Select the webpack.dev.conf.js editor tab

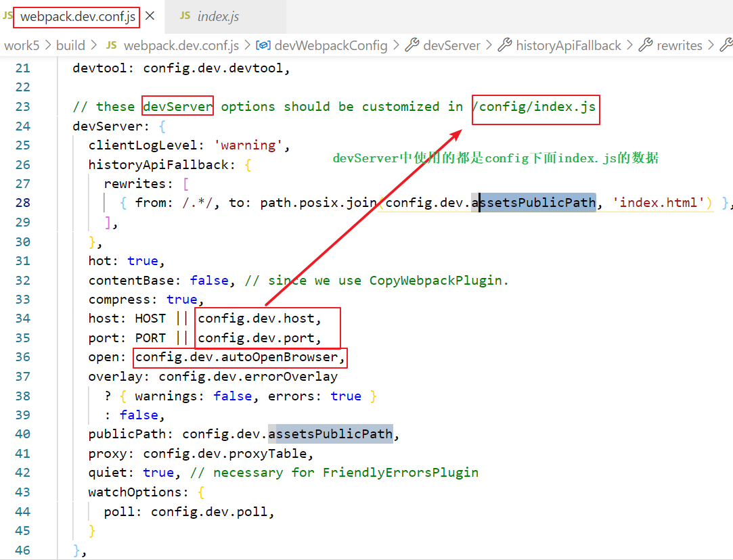[76, 16]
